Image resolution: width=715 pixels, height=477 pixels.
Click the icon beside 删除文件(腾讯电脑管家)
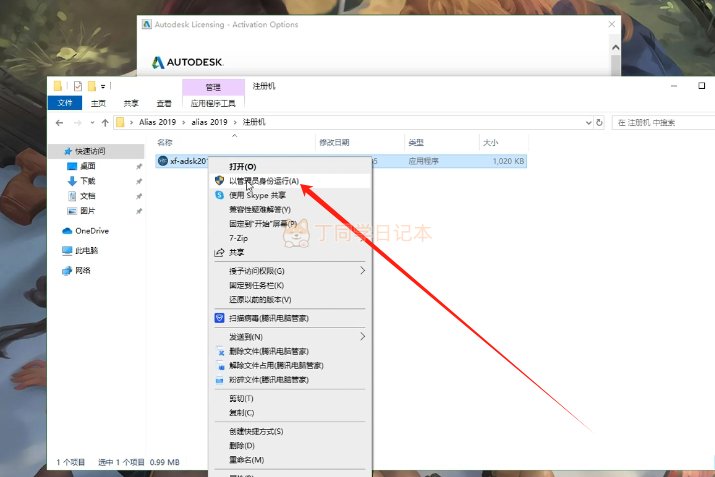(x=220, y=352)
